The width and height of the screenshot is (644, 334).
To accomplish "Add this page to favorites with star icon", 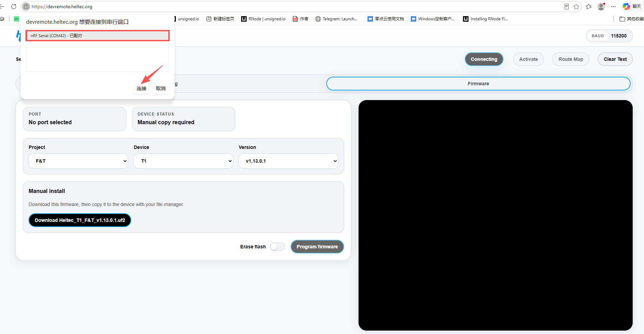I will coord(576,7).
